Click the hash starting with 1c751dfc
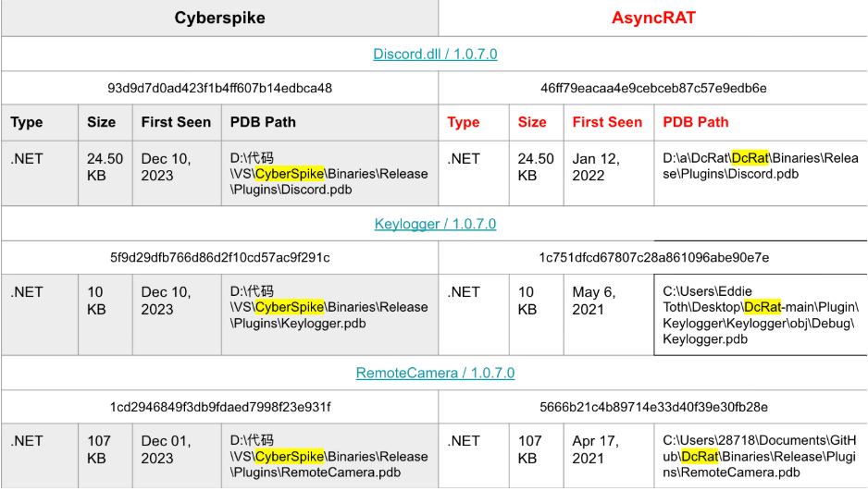 coord(653,257)
